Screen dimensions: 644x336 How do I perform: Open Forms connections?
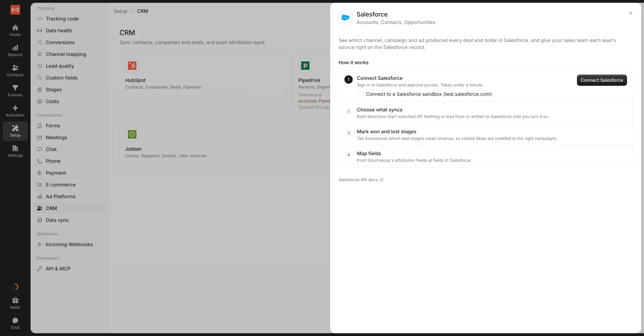click(x=69, y=126)
